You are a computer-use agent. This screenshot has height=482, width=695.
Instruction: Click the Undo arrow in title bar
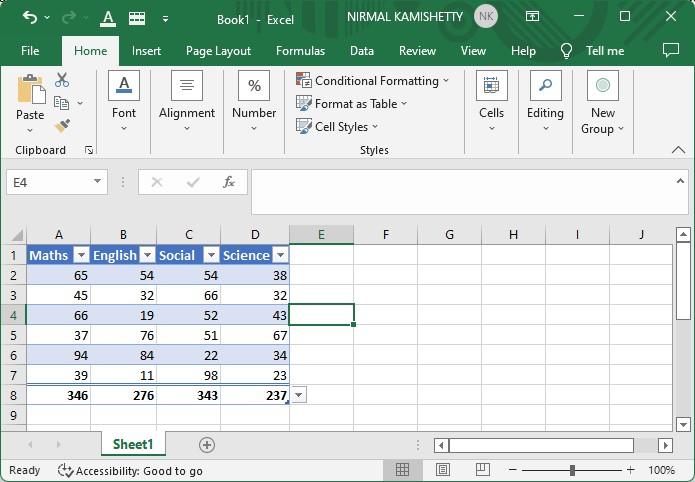tap(29, 18)
